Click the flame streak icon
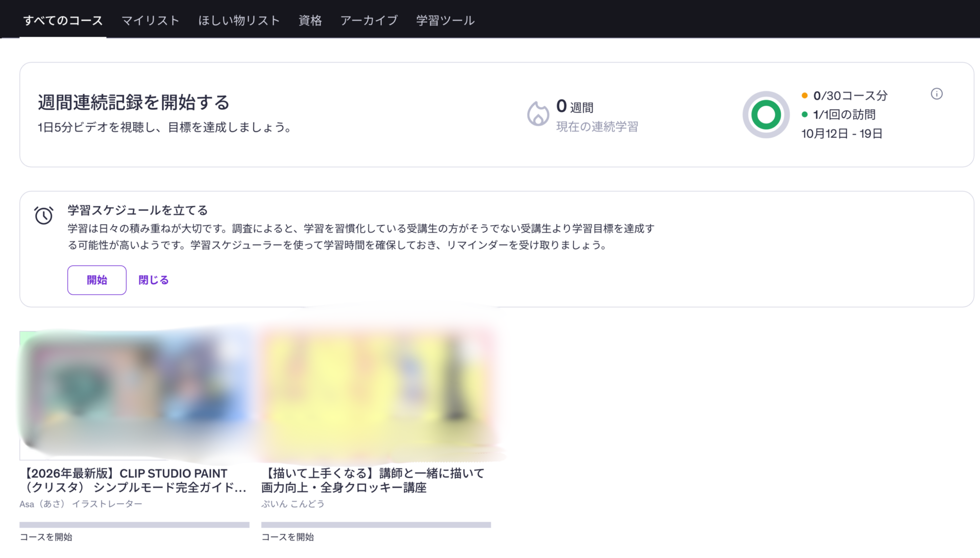 click(x=537, y=113)
